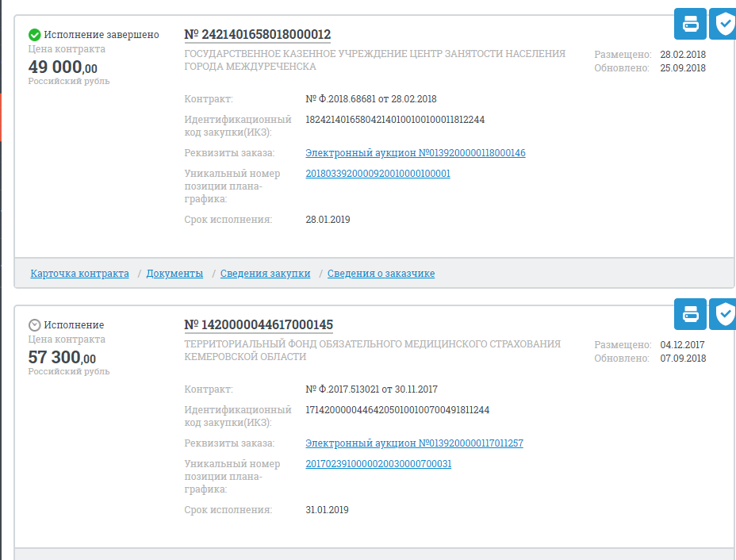Open Электронный аукцион №0139200000118000146 link
Image resolution: width=736 pixels, height=560 pixels.
tap(415, 153)
